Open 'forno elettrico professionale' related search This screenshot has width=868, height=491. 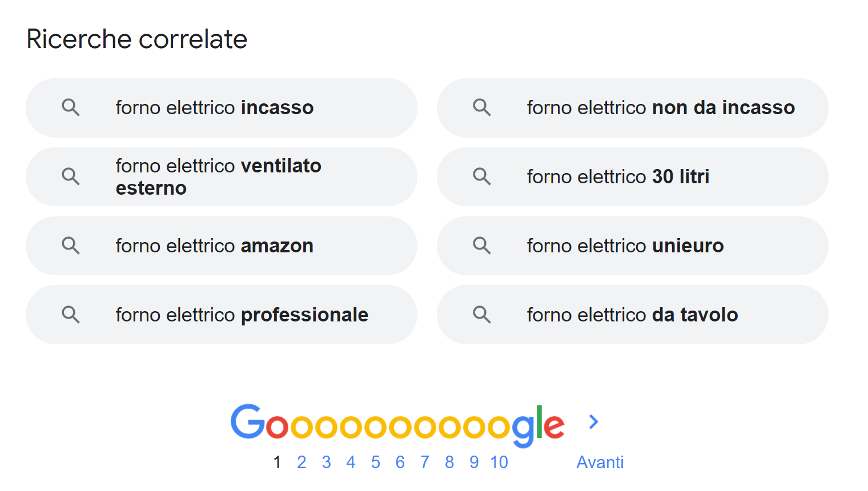[222, 315]
